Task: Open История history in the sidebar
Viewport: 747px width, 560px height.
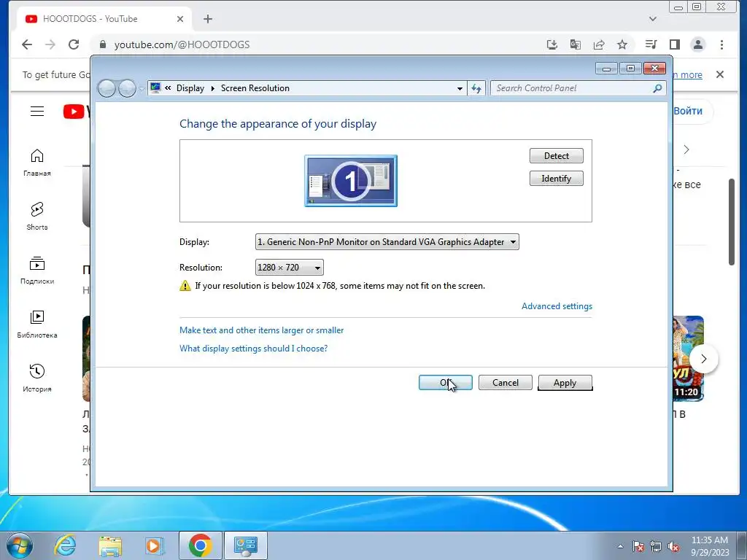Action: click(x=37, y=378)
